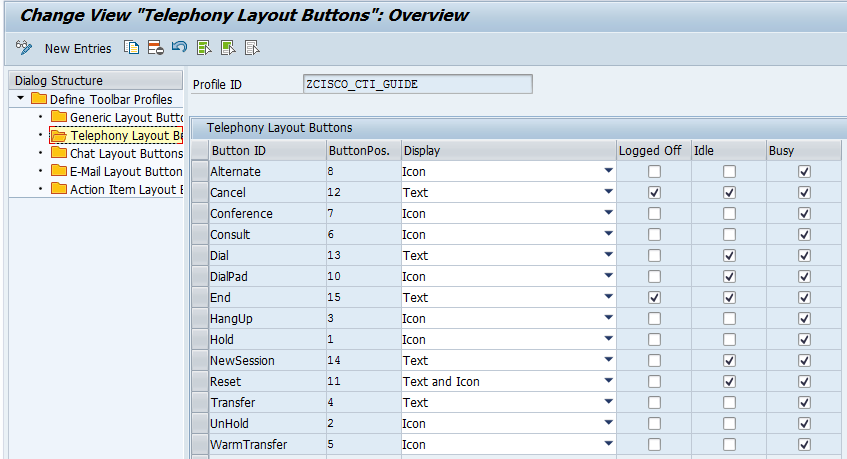Click the Deselect All toolbar icon

pos(252,48)
